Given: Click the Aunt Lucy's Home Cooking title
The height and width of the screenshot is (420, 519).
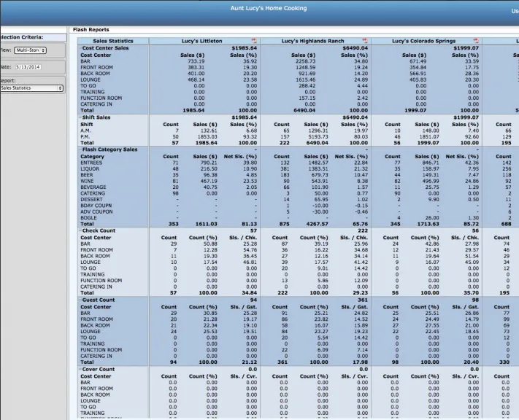Looking at the screenshot, I should coord(269,8).
